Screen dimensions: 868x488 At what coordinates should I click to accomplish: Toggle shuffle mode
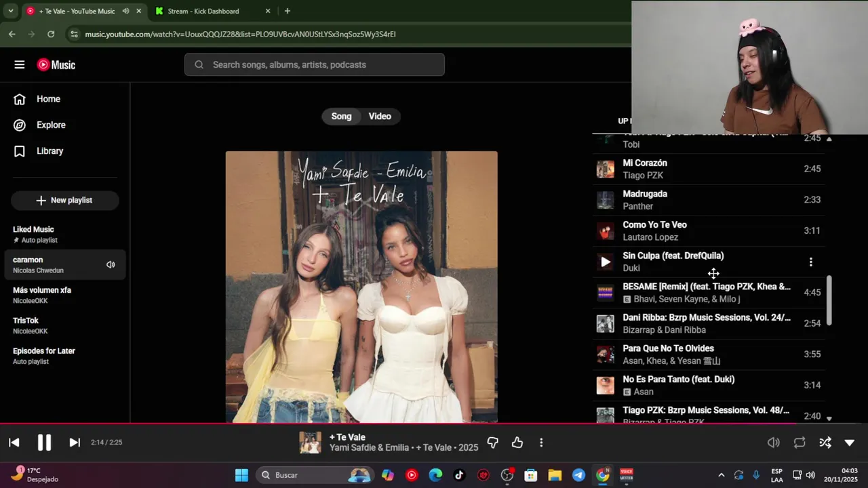click(825, 443)
